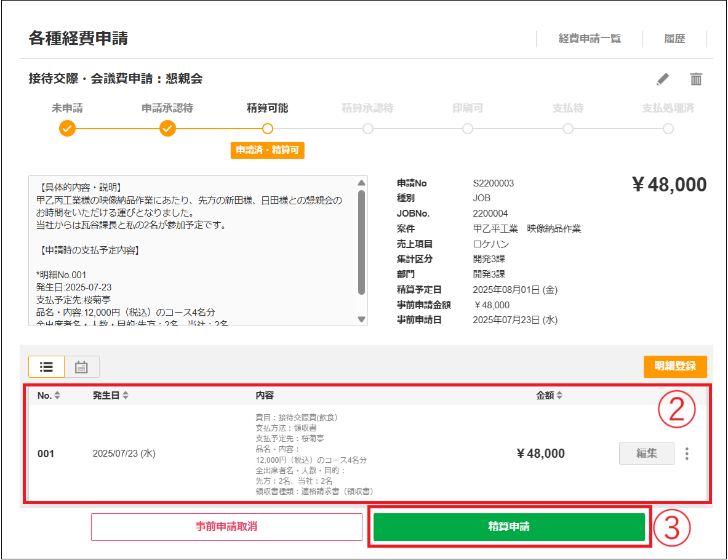Image resolution: width=728 pixels, height=560 pixels.
Task: Click the 未申請 step checkmark
Action: pyautogui.click(x=67, y=128)
